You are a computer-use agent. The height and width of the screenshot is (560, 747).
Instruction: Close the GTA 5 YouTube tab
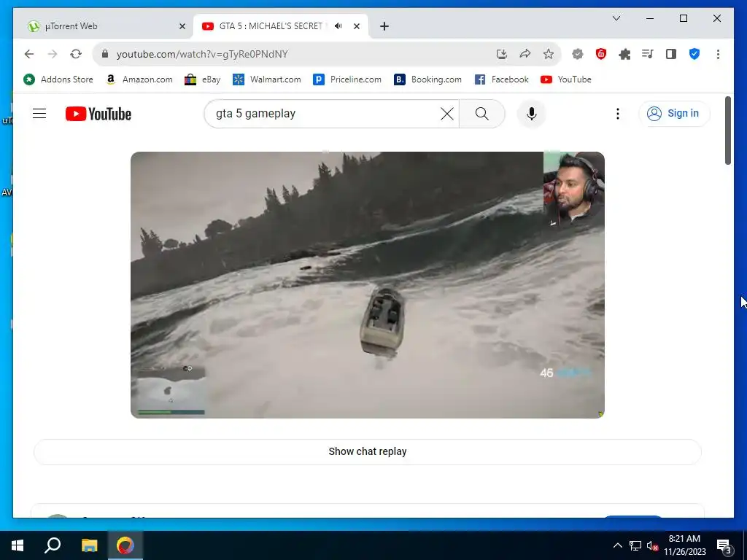point(357,26)
